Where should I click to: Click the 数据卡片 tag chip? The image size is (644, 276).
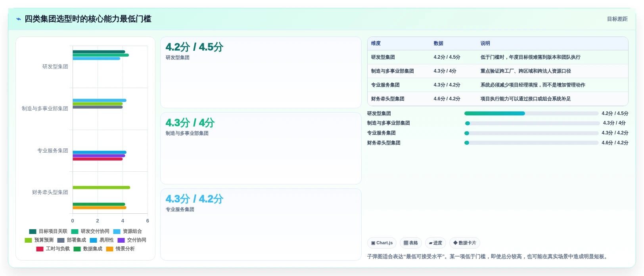[x=465, y=243]
